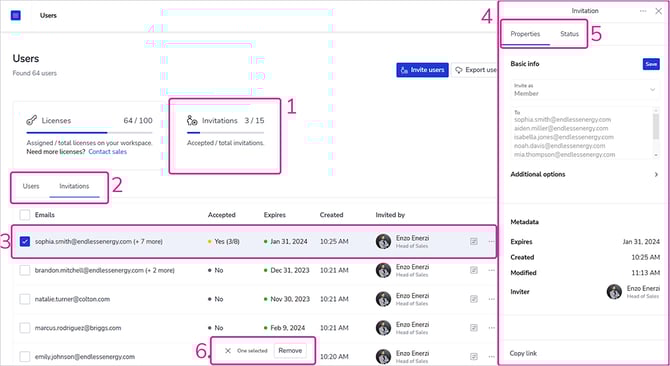
Task: Expand Additional options section
Action: 585,174
